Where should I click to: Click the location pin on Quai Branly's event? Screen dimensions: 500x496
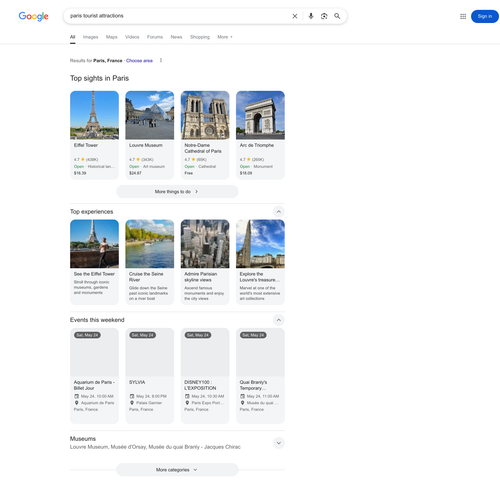[242, 403]
